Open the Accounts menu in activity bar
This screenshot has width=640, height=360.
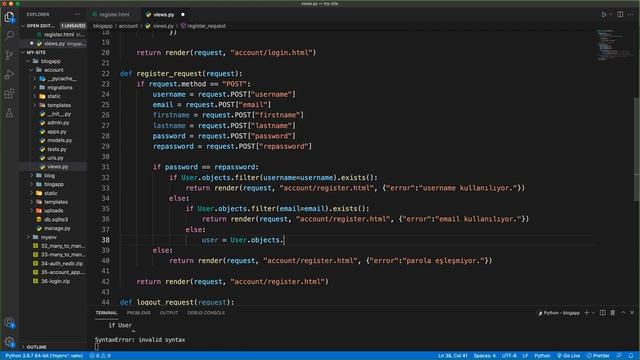(x=9, y=323)
